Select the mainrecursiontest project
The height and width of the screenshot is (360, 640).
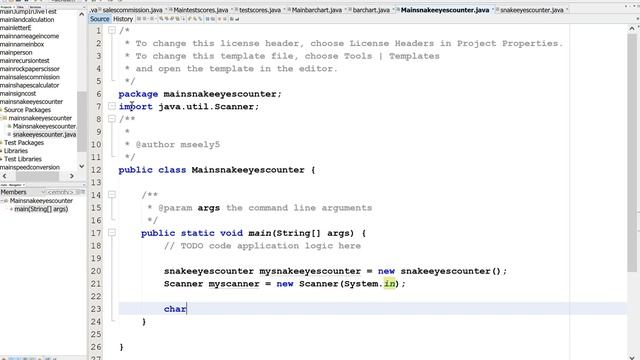click(x=24, y=60)
